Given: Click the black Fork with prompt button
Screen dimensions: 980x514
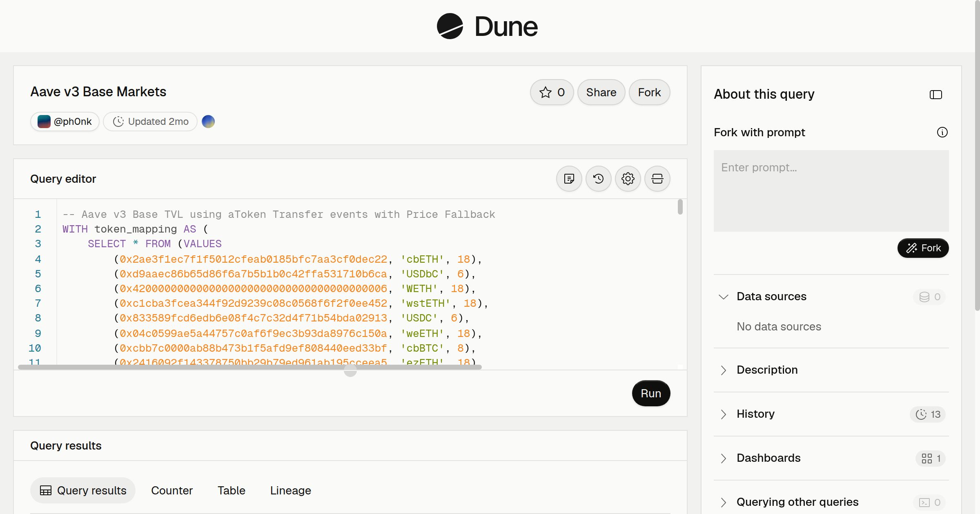Looking at the screenshot, I should pos(923,248).
